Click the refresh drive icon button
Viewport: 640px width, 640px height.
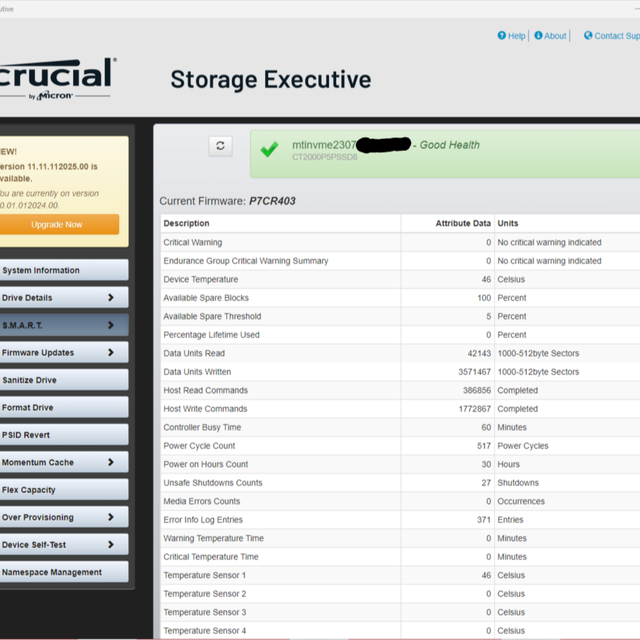220,146
